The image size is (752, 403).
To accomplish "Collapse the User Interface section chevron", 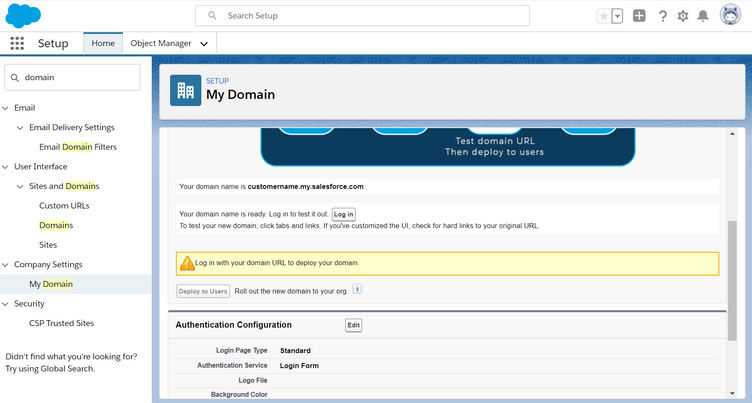I will [x=6, y=167].
